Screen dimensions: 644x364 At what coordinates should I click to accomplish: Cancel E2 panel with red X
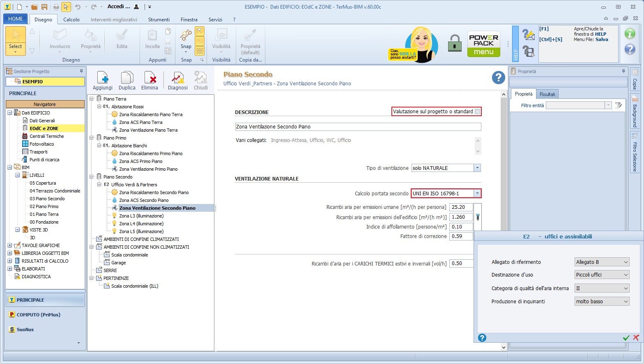pyautogui.click(x=636, y=338)
